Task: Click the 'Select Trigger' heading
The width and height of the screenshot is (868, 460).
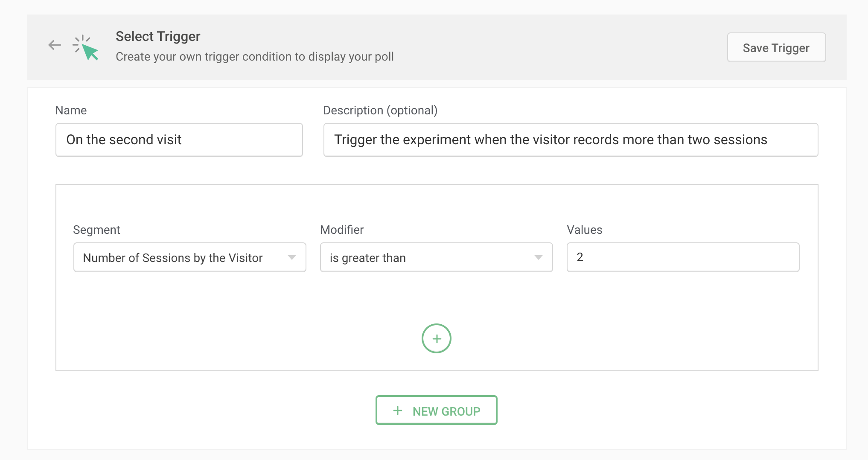Action: pos(158,37)
